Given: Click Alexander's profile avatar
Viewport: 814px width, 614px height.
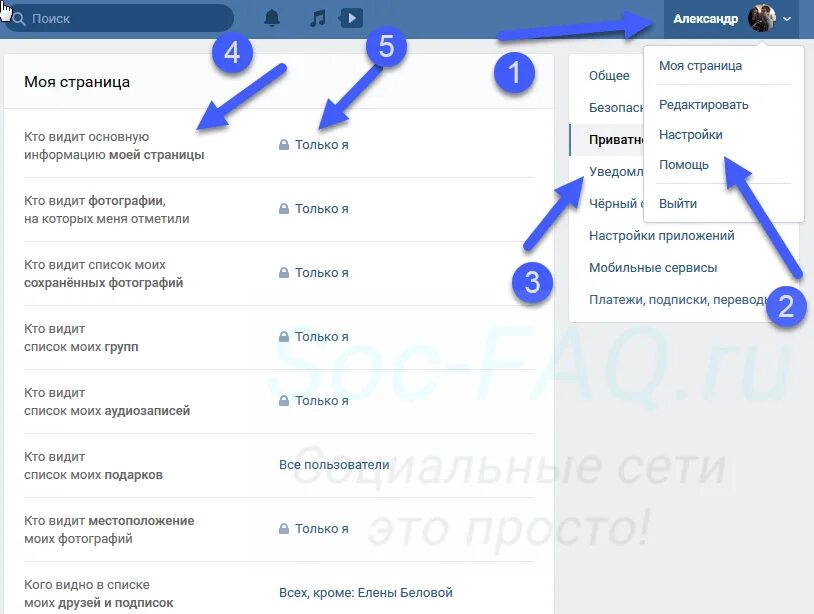Looking at the screenshot, I should (762, 19).
